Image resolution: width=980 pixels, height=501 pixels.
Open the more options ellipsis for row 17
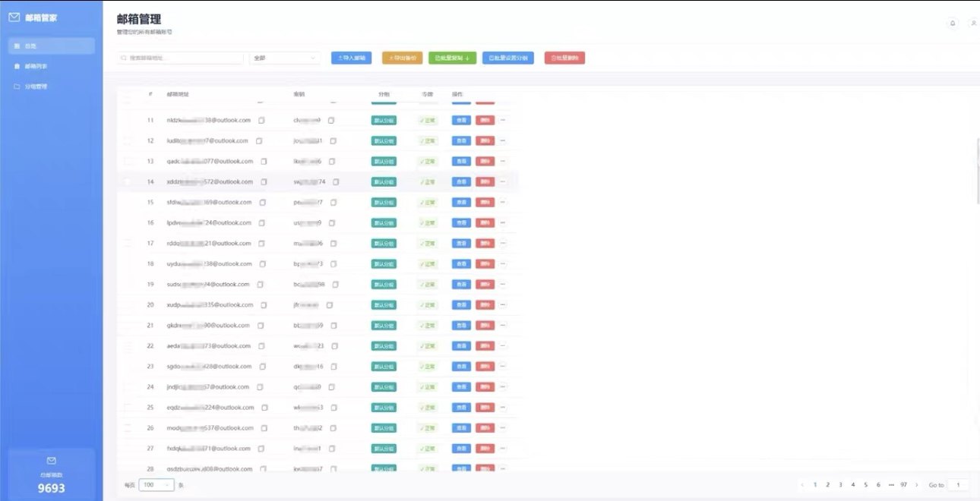pos(502,244)
